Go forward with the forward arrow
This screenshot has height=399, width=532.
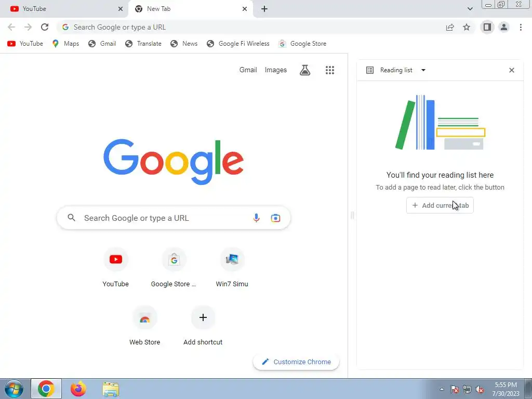[x=28, y=27]
